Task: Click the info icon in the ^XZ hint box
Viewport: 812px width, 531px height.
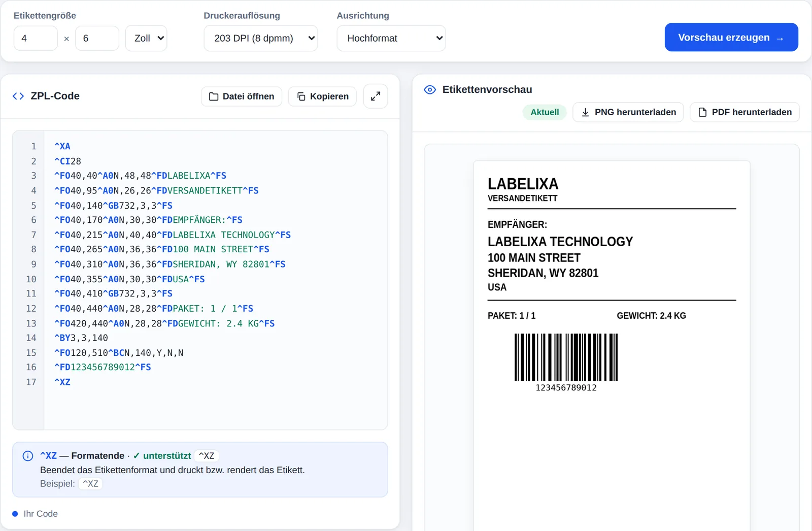Action: pyautogui.click(x=28, y=456)
